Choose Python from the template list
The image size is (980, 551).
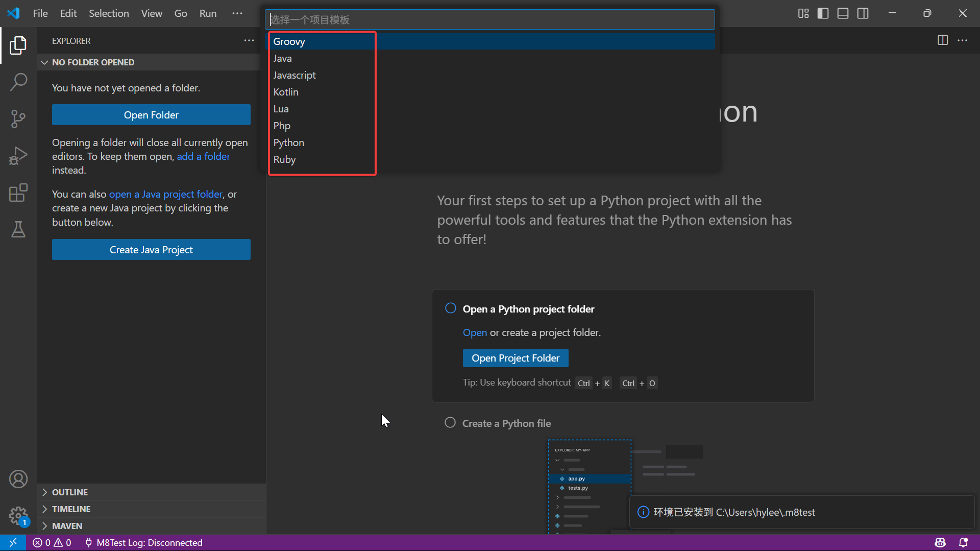click(x=491, y=142)
